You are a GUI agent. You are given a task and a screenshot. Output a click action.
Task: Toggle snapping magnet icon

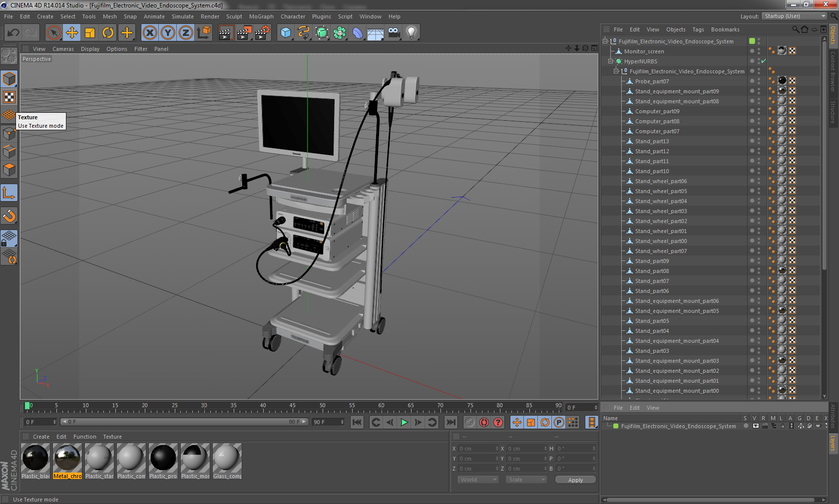tap(9, 216)
